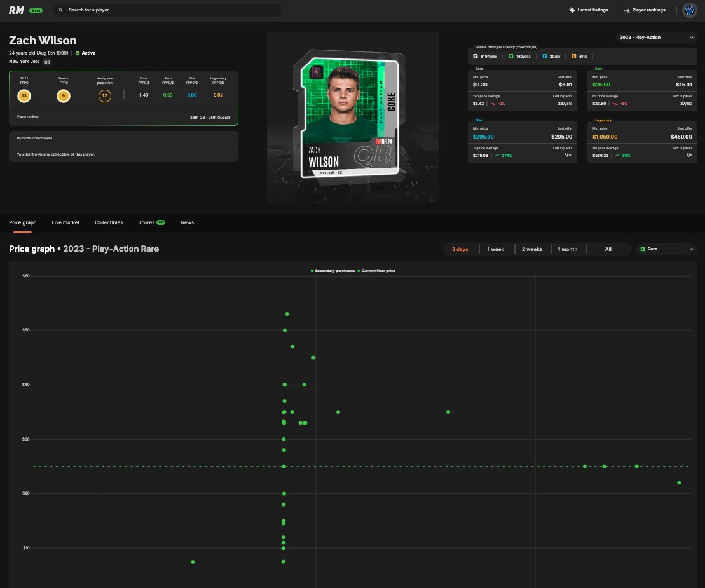Open the Rare scarcity dropdown

tap(667, 249)
